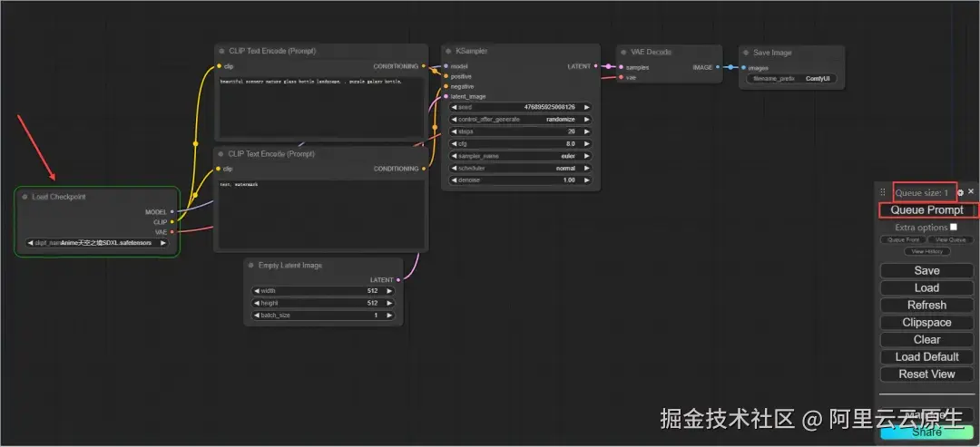Image resolution: width=980 pixels, height=447 pixels.
Task: Collapse the Empty Latent Image node via title dot
Action: [250, 266]
